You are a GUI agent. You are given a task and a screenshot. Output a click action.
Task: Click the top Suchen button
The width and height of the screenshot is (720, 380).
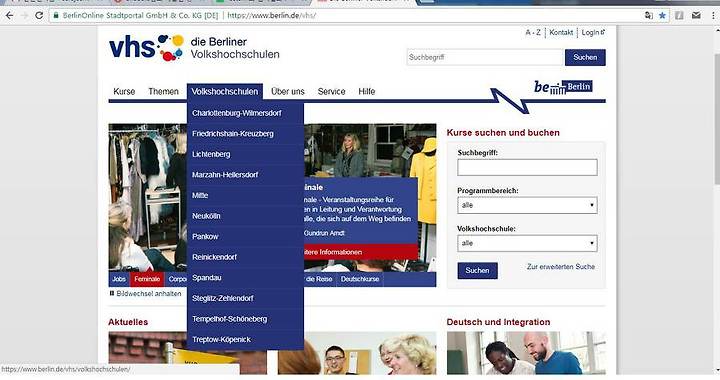pos(585,57)
